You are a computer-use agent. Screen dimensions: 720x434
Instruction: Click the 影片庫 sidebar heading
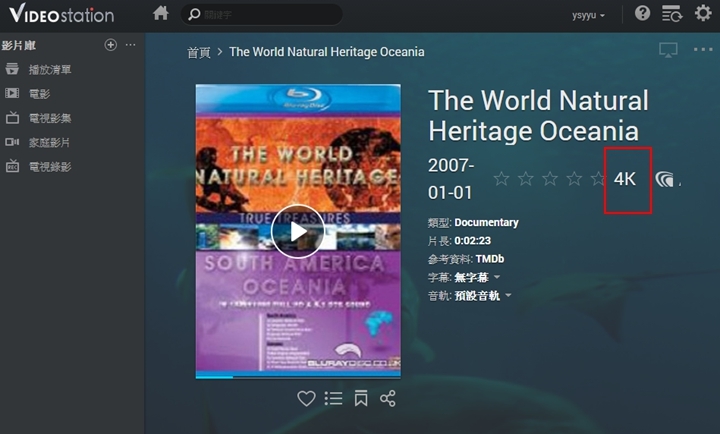click(x=19, y=45)
